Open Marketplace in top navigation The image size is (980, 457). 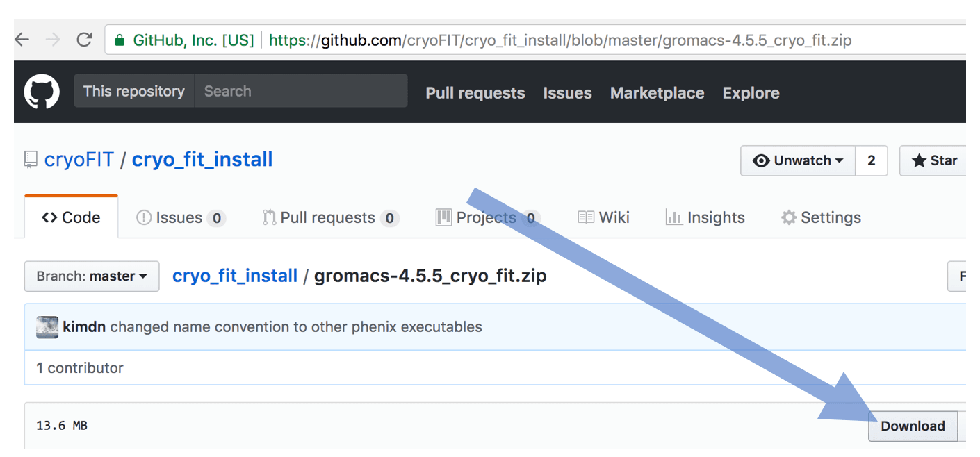(x=657, y=93)
